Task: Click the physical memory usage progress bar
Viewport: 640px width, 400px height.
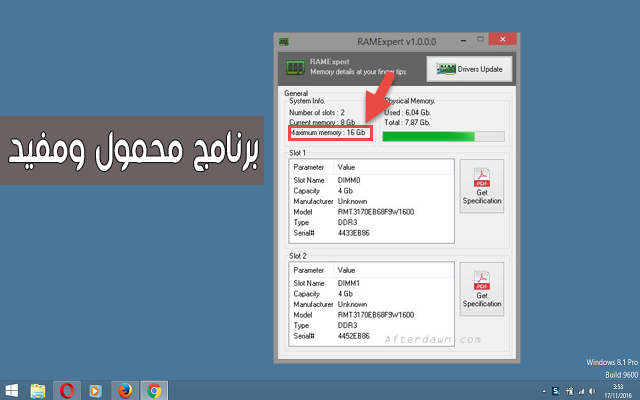Action: tap(443, 136)
